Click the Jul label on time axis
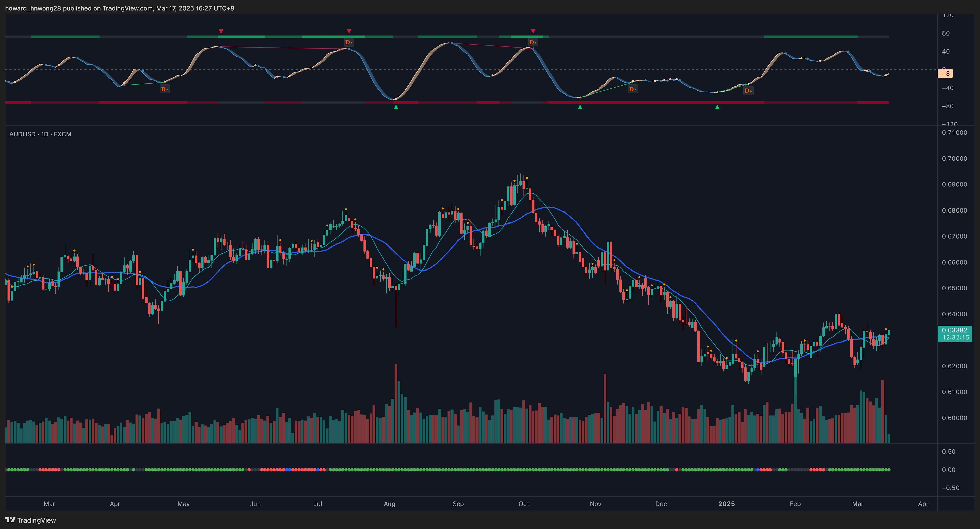Screen dimensions: 980x529 318,504
